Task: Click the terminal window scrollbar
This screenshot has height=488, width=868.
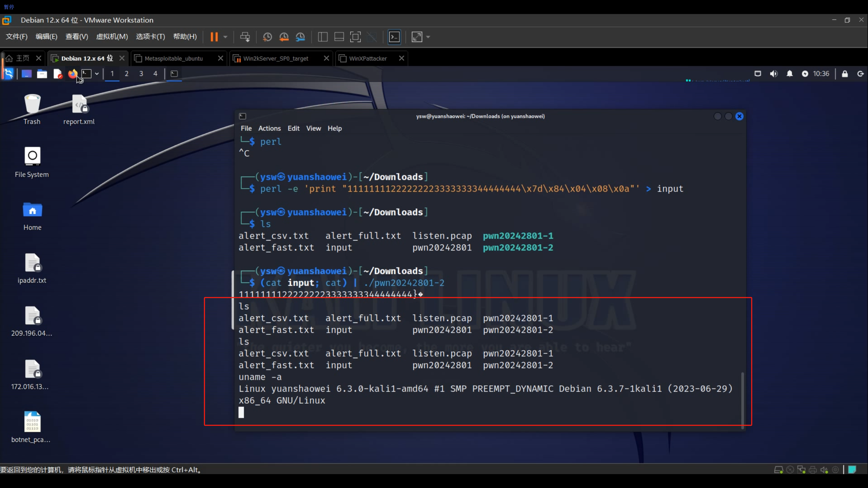Action: 742,400
